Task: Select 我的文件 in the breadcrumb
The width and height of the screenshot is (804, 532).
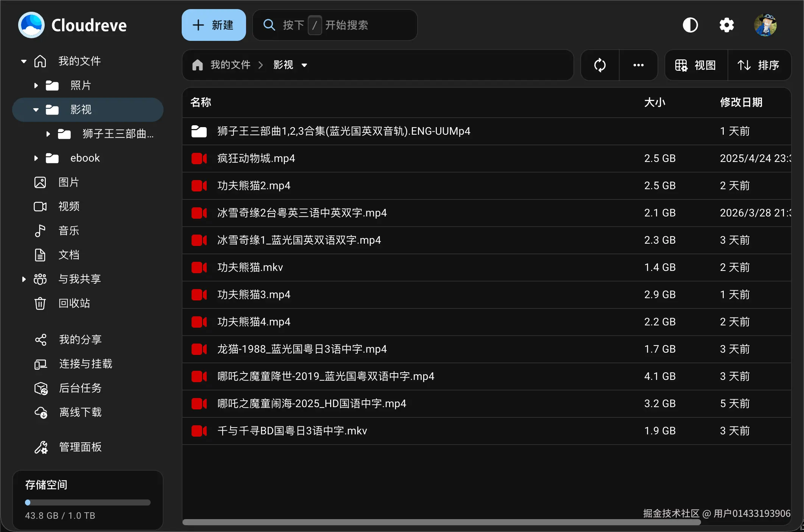Action: 230,65
